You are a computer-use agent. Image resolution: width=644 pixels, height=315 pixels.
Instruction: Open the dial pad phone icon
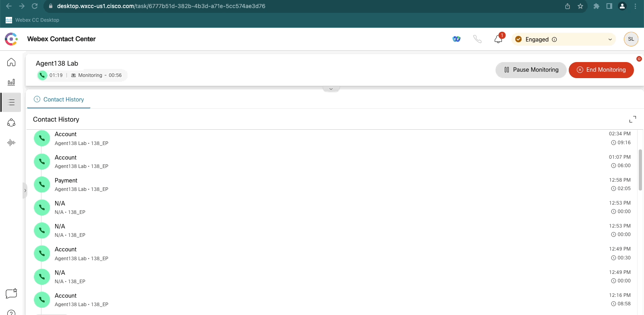(477, 39)
